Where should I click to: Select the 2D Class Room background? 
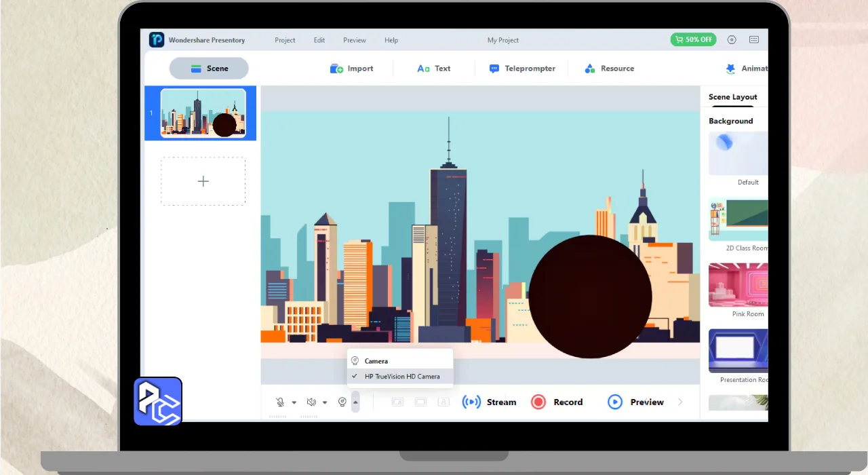click(x=738, y=219)
